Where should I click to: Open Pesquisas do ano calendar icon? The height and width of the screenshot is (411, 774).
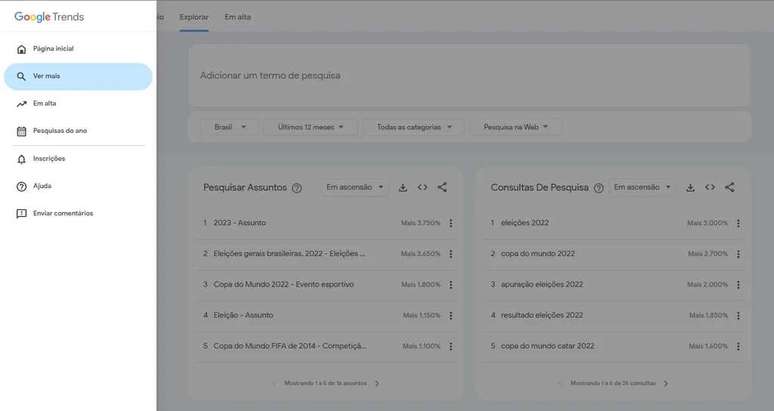coord(21,131)
